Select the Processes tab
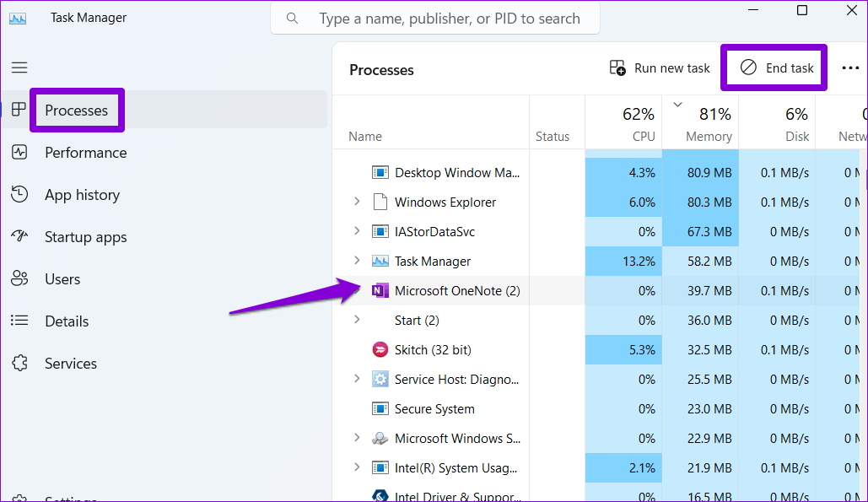868x502 pixels. [x=77, y=110]
